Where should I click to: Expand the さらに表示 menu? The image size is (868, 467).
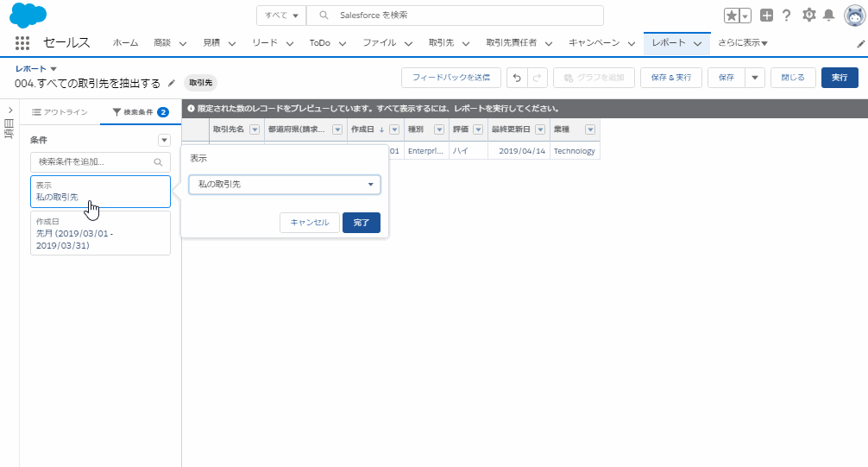click(742, 42)
